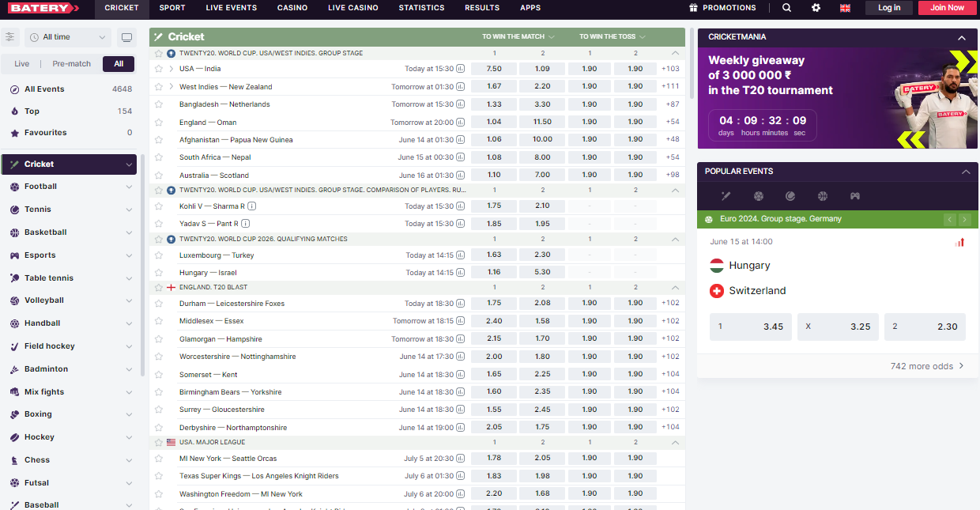Open the Live Events menu item

click(x=232, y=8)
